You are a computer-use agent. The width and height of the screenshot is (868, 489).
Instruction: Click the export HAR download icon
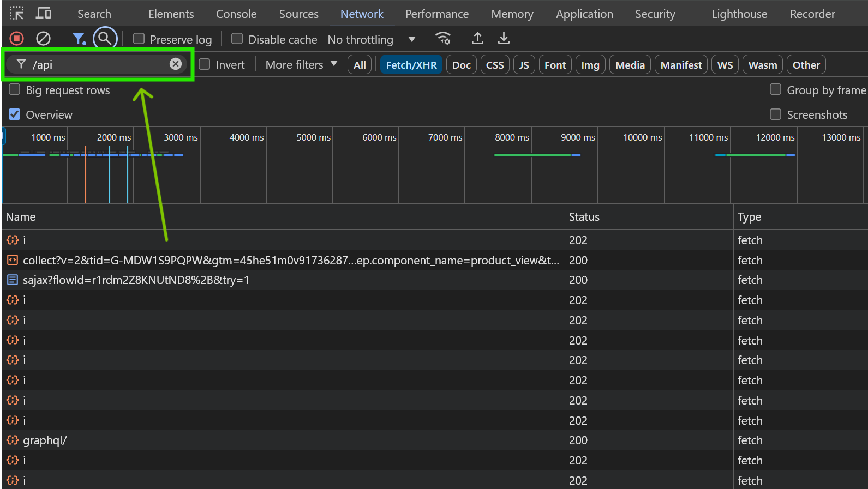504,39
